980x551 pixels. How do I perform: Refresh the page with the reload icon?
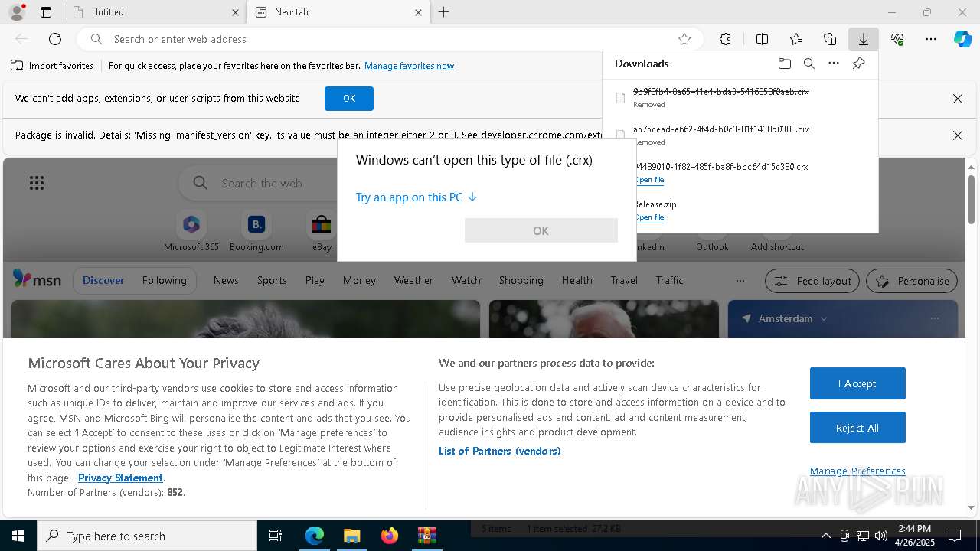point(55,39)
